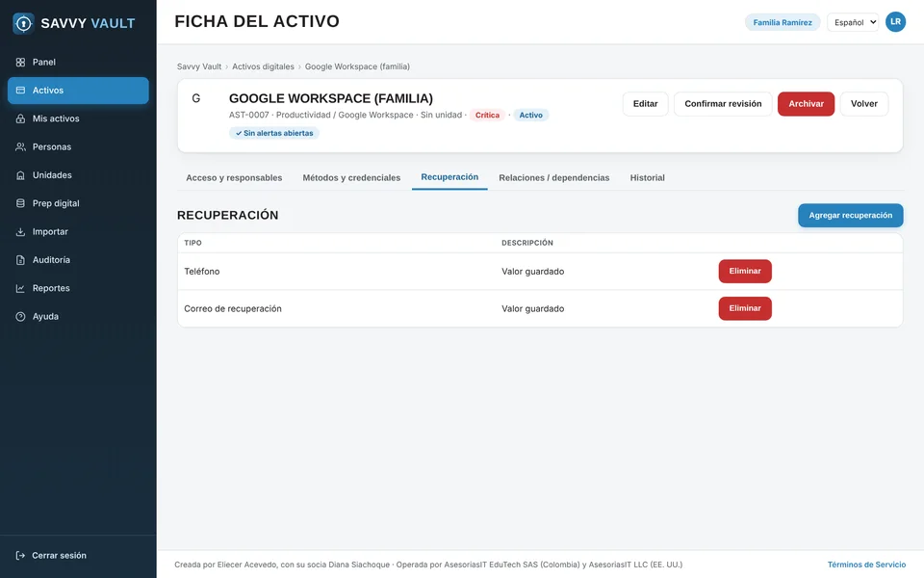Click the GOOGLE WORKSPACE (FAMILIA) title
The height and width of the screenshot is (578, 924).
[x=330, y=98]
